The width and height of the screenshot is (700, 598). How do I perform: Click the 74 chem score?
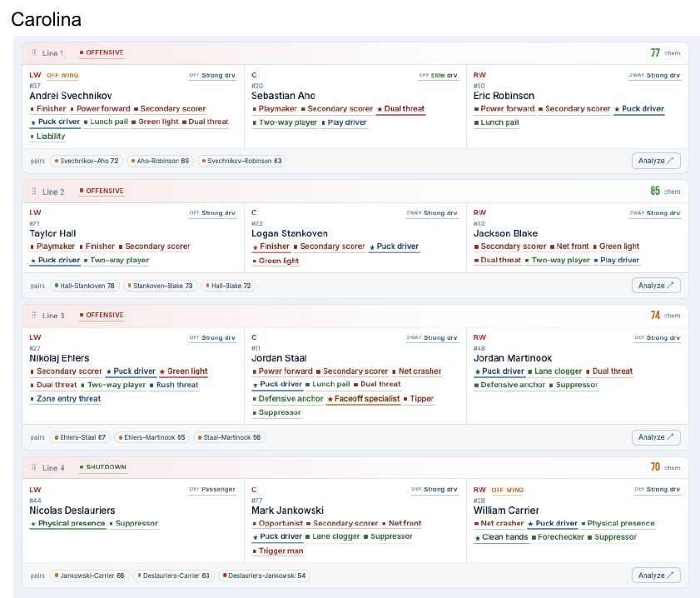coord(655,316)
